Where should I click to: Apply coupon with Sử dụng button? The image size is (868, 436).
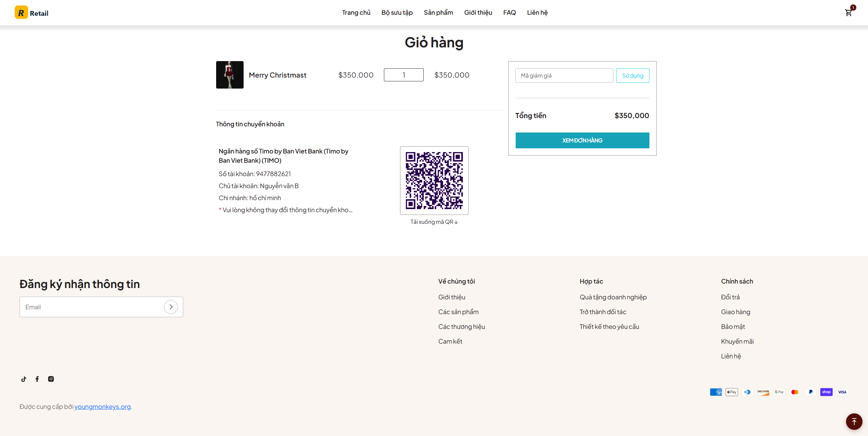632,76
